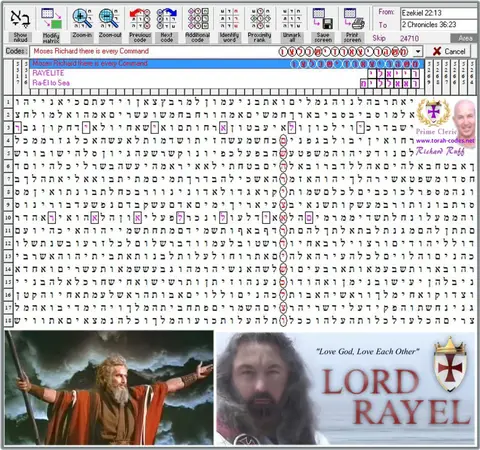Click the Moses picture thumbnail
The image size is (480, 450).
(x=109, y=388)
